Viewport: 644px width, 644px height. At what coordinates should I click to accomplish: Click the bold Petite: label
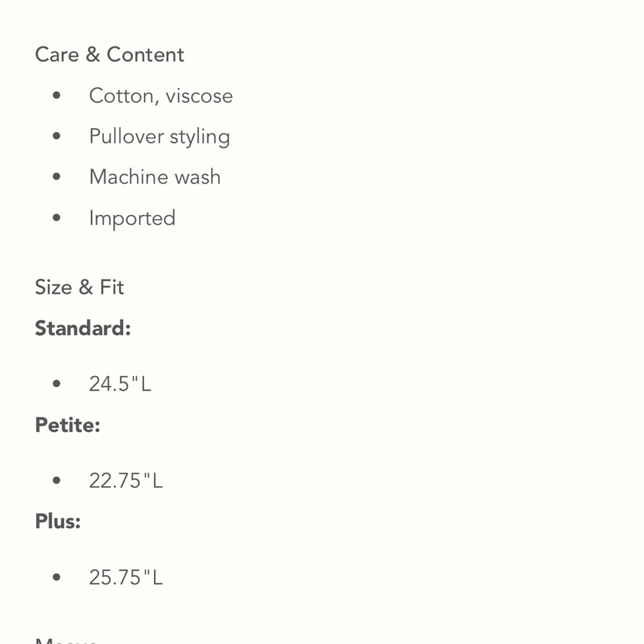tap(68, 424)
